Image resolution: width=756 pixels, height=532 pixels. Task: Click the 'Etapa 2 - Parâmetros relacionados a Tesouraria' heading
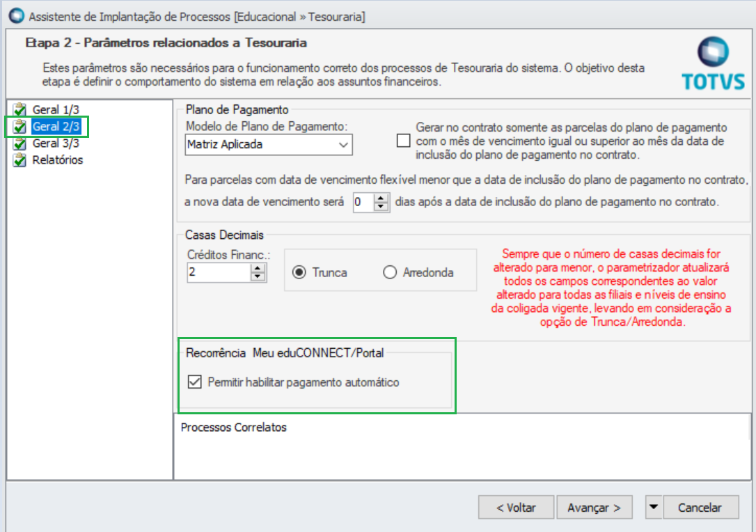166,43
